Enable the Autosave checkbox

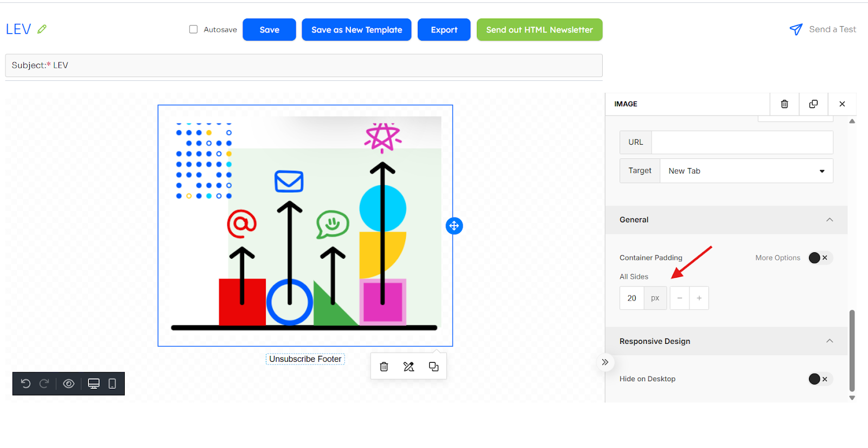click(193, 29)
